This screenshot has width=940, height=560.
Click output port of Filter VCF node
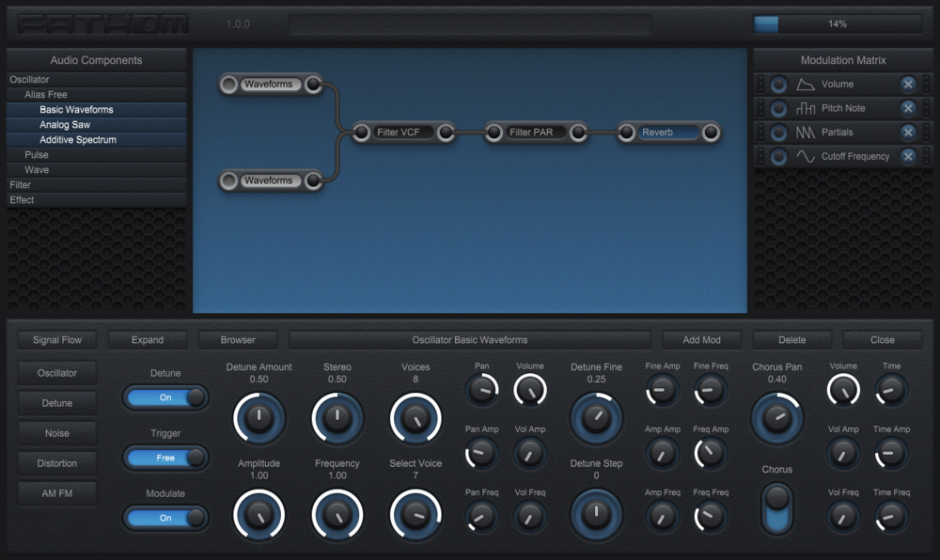[x=446, y=132]
